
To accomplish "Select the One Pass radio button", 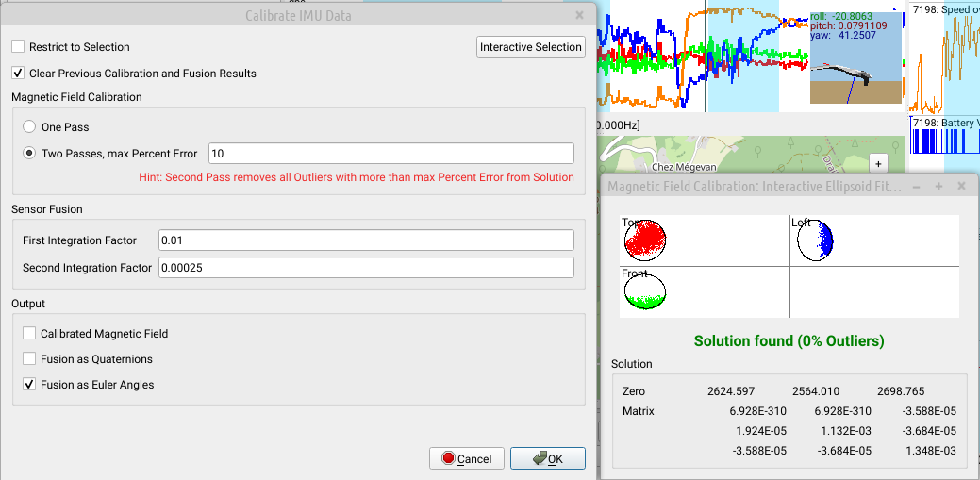I will click(x=28, y=127).
